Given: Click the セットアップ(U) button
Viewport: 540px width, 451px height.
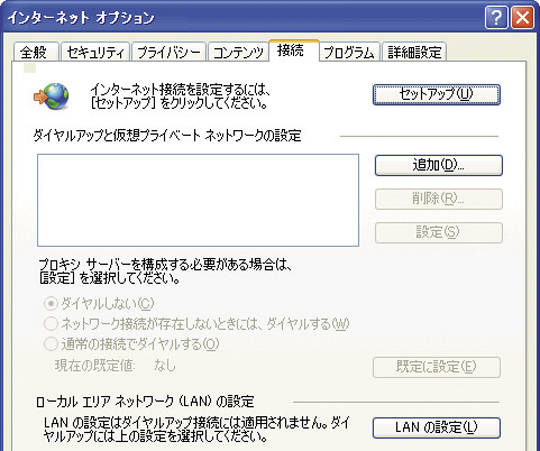Looking at the screenshot, I should [x=436, y=94].
